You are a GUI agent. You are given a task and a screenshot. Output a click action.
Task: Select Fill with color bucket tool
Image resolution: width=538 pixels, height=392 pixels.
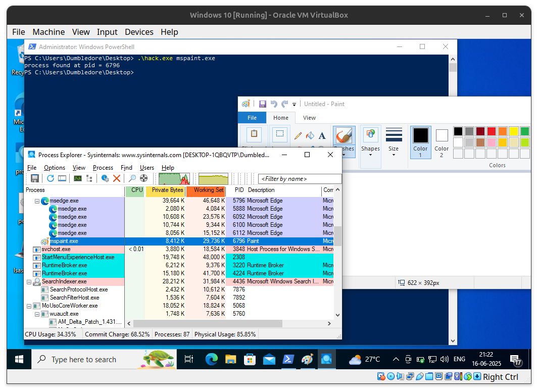coord(310,136)
